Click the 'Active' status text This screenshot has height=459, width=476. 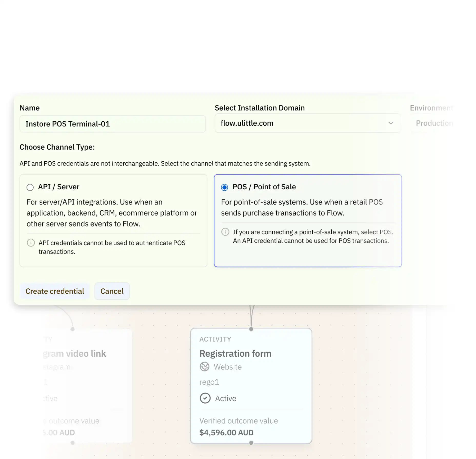pos(225,398)
